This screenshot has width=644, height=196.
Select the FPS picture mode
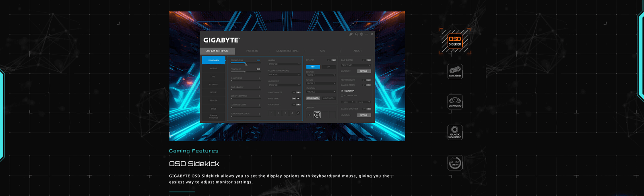pyautogui.click(x=213, y=76)
